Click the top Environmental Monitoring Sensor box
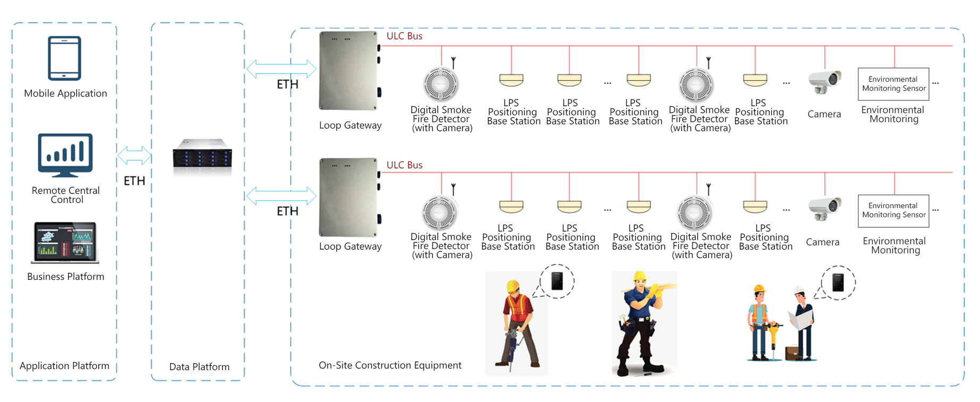980x402 pixels. [x=893, y=84]
